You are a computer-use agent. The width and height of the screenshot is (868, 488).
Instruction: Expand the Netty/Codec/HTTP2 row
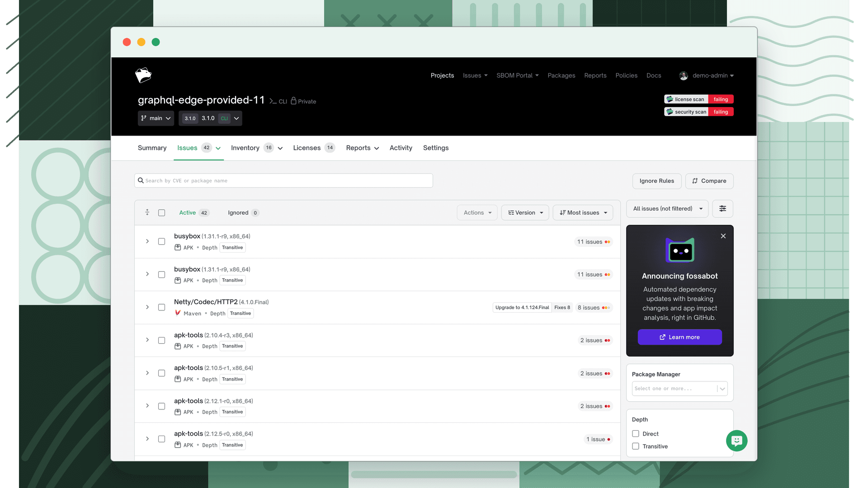(x=147, y=307)
